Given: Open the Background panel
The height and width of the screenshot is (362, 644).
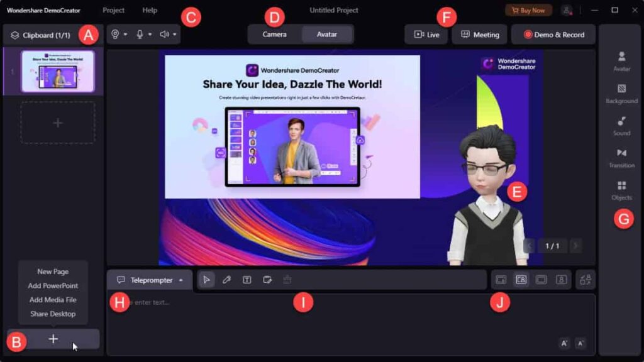Looking at the screenshot, I should coord(621,94).
